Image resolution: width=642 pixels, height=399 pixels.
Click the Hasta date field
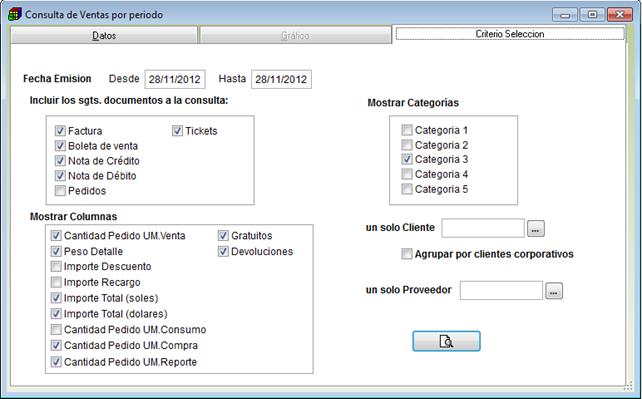click(x=281, y=79)
